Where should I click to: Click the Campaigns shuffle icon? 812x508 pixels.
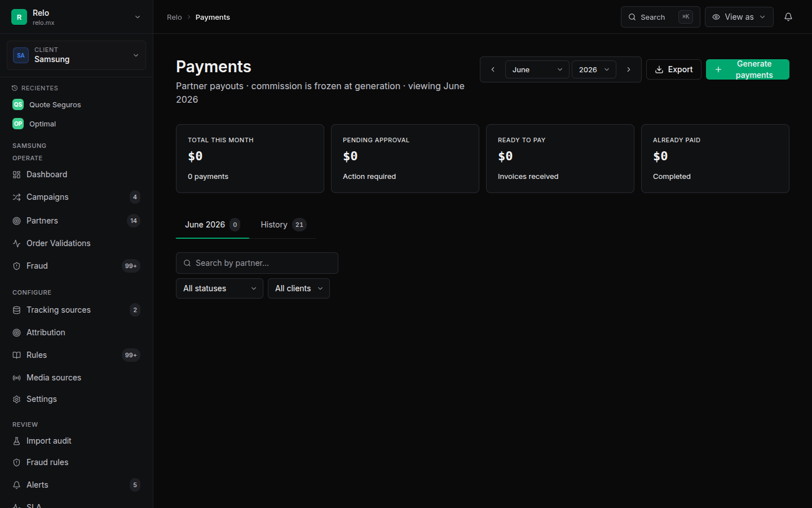coord(16,197)
